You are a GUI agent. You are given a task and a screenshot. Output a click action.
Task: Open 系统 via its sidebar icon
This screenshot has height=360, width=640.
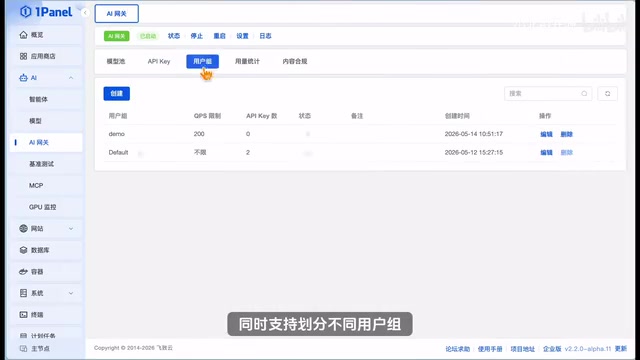(x=23, y=293)
